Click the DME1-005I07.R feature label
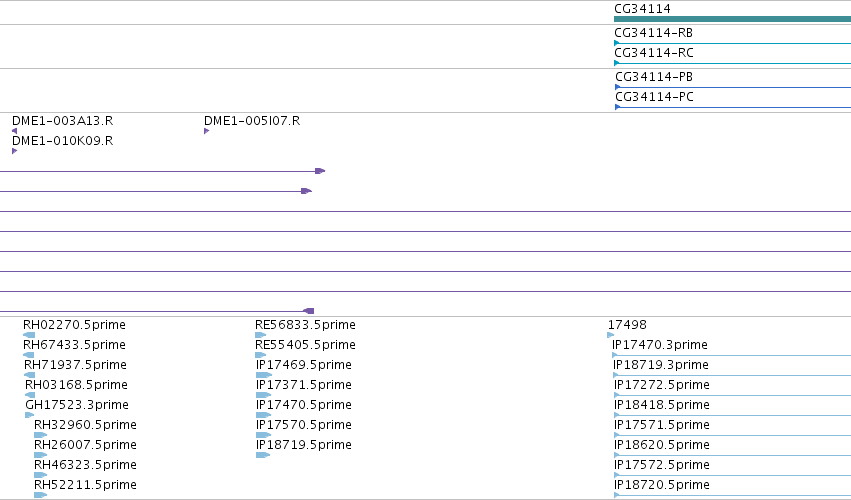Image resolution: width=851 pixels, height=500 pixels. tap(252, 121)
